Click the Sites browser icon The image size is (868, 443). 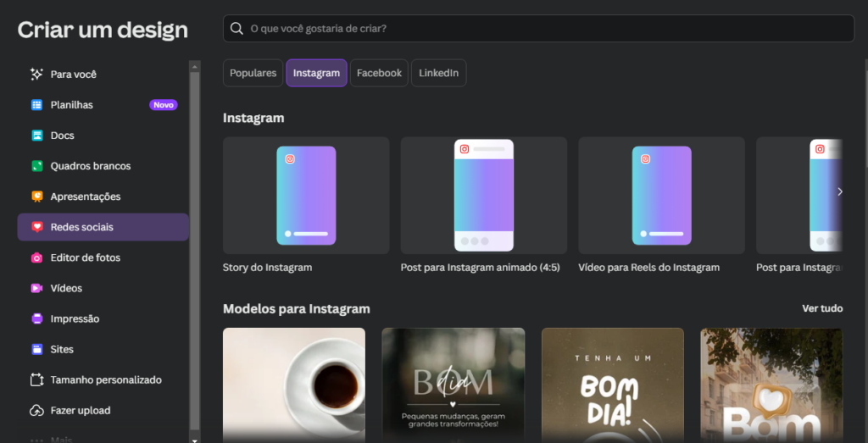36,350
